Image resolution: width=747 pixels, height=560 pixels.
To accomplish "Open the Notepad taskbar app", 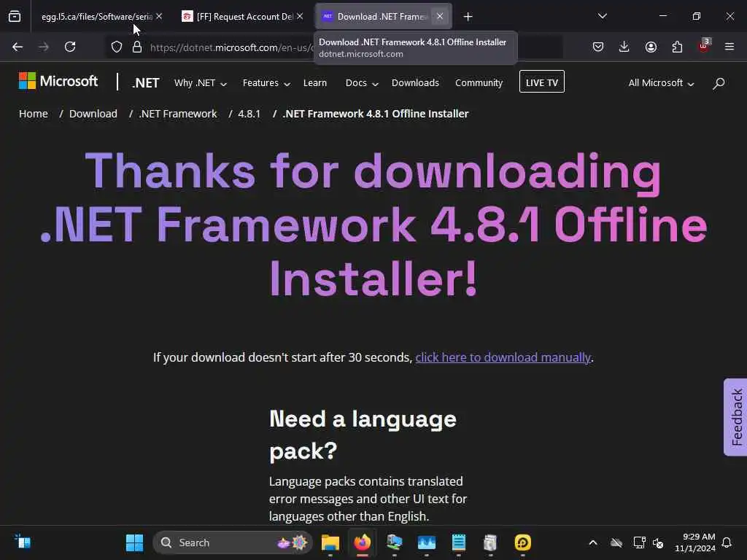I will (458, 542).
